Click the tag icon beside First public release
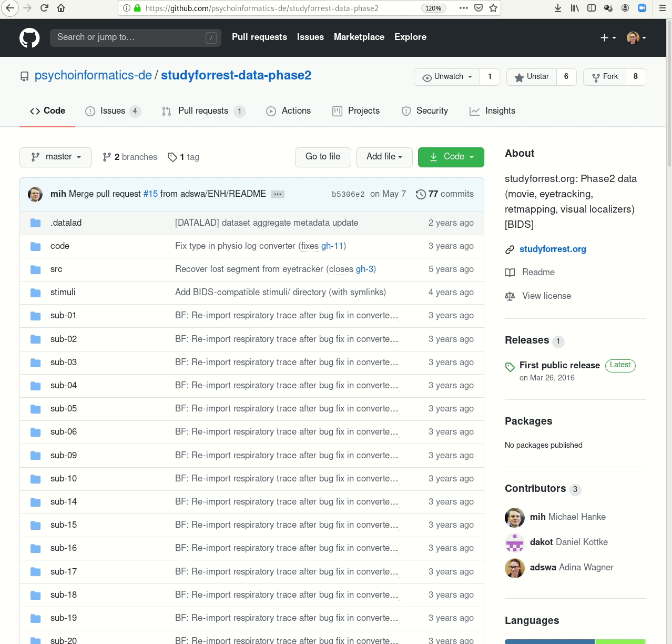The width and height of the screenshot is (672, 644). click(x=510, y=367)
